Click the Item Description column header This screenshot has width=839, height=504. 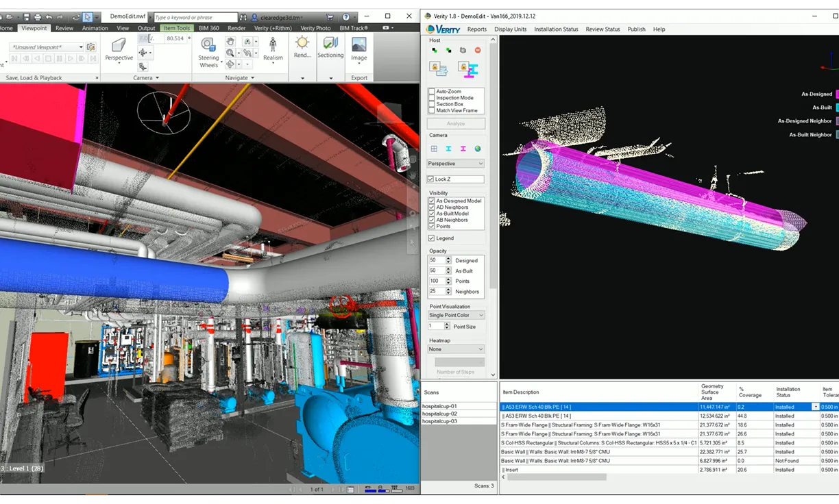[599, 392]
